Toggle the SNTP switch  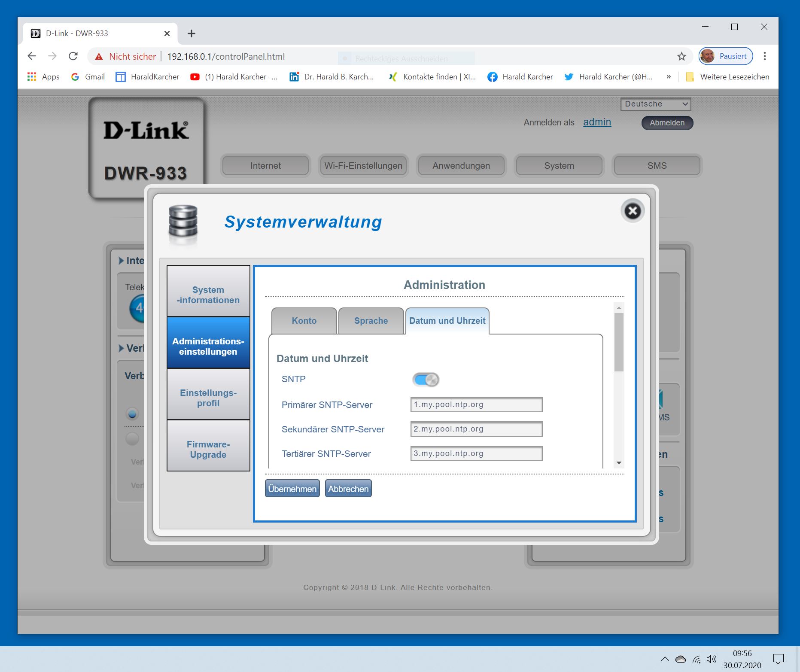[426, 380]
